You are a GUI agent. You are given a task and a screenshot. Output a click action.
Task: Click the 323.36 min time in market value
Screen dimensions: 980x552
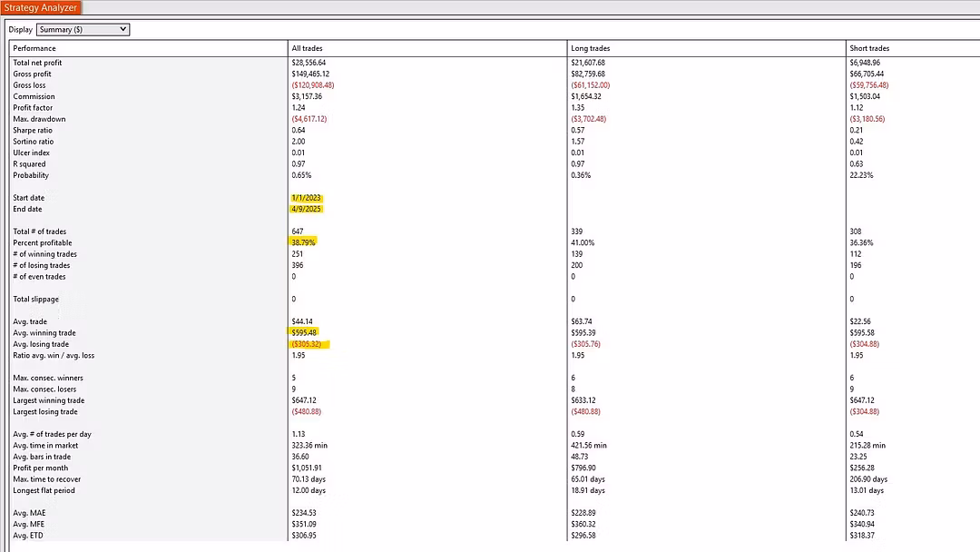tap(309, 445)
